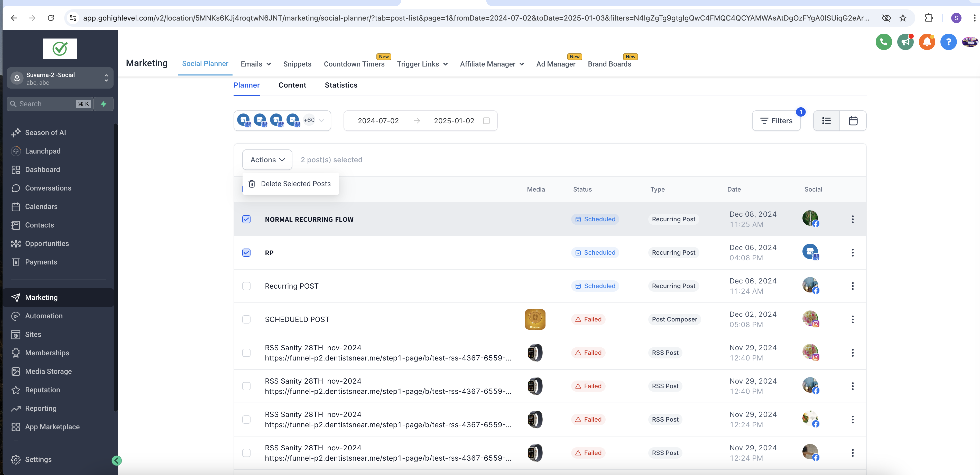
Task: Click the lightning quick actions icon
Action: [104, 104]
